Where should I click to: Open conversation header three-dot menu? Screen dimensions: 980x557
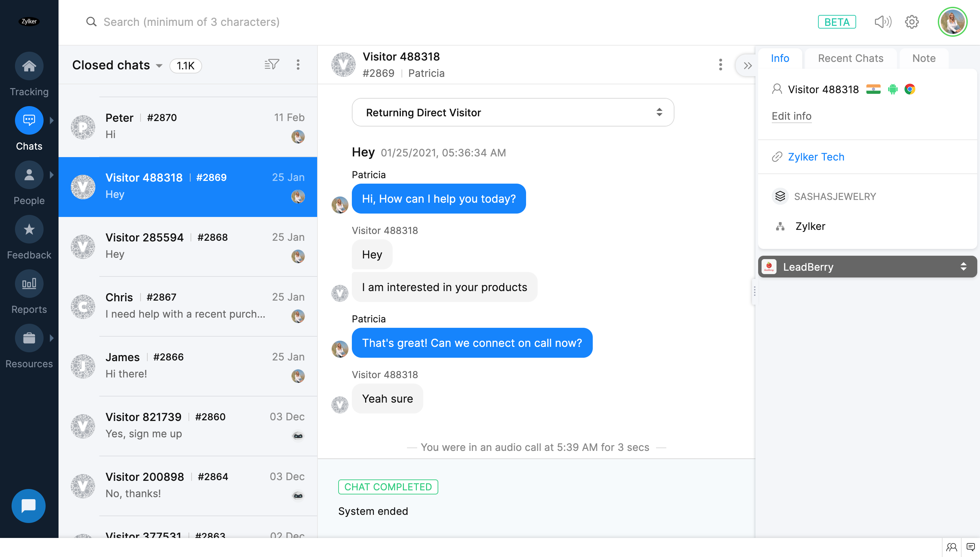point(720,65)
